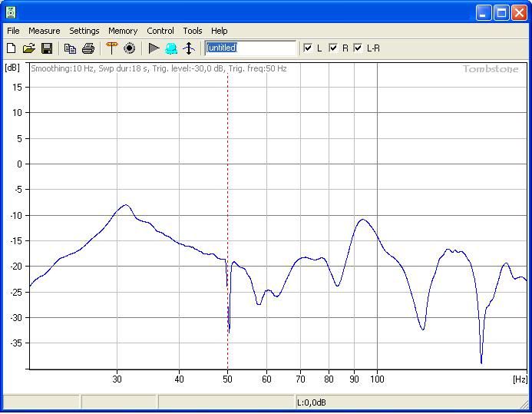This screenshot has width=532, height=414.
Task: Open the Tools menu
Action: click(x=192, y=31)
